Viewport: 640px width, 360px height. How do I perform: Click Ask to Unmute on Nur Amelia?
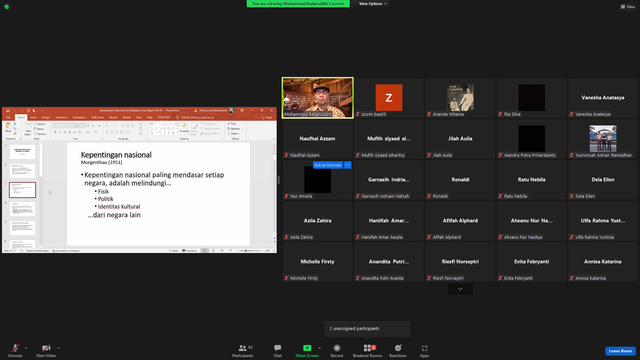click(328, 165)
